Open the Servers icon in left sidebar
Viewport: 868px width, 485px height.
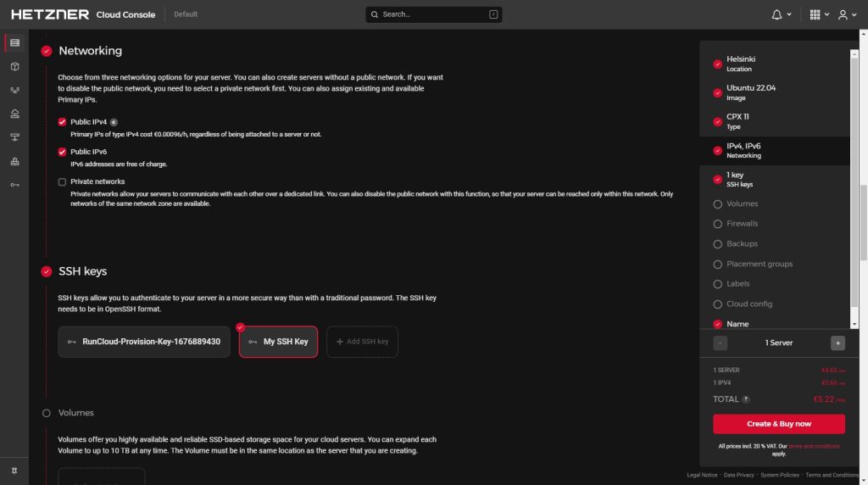point(14,42)
